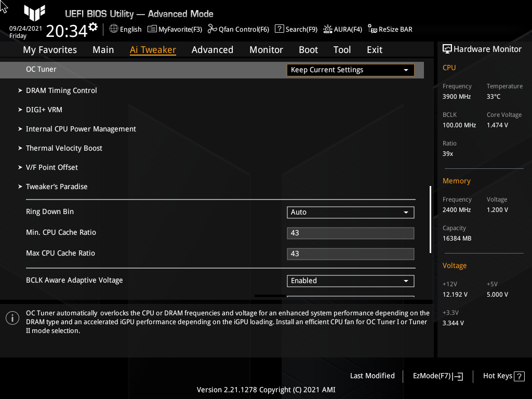532x399 pixels.
Task: Click the BCLK 100.00 MHz value
Action: pyautogui.click(x=459, y=125)
